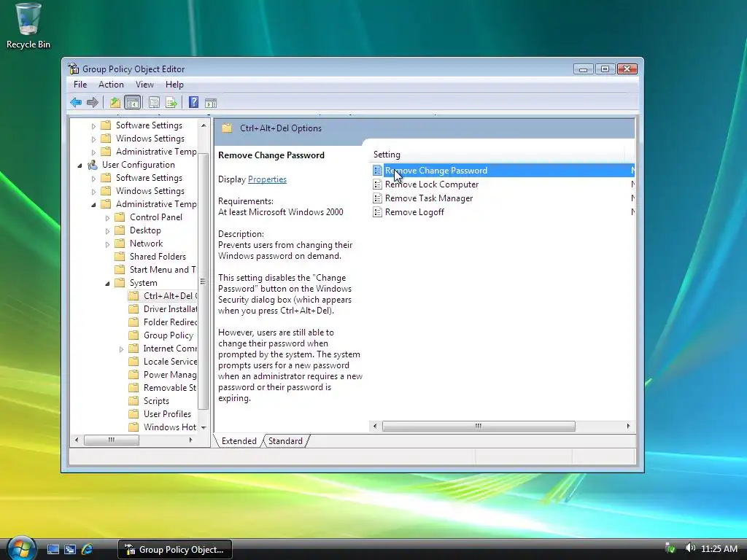Open the File menu
The height and width of the screenshot is (560, 747).
[80, 85]
